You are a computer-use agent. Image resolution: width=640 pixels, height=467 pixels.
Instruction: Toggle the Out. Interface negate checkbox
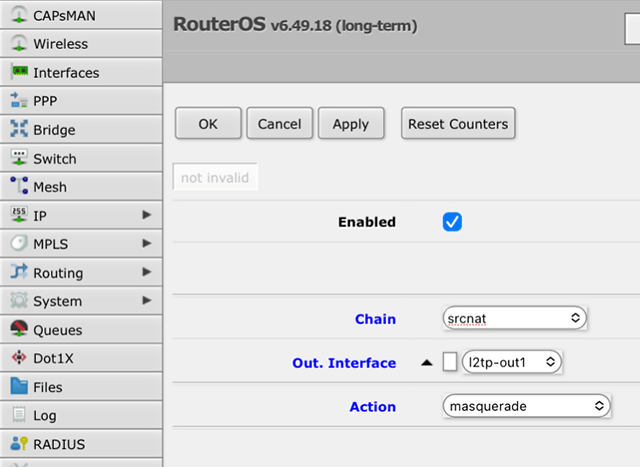coord(450,362)
